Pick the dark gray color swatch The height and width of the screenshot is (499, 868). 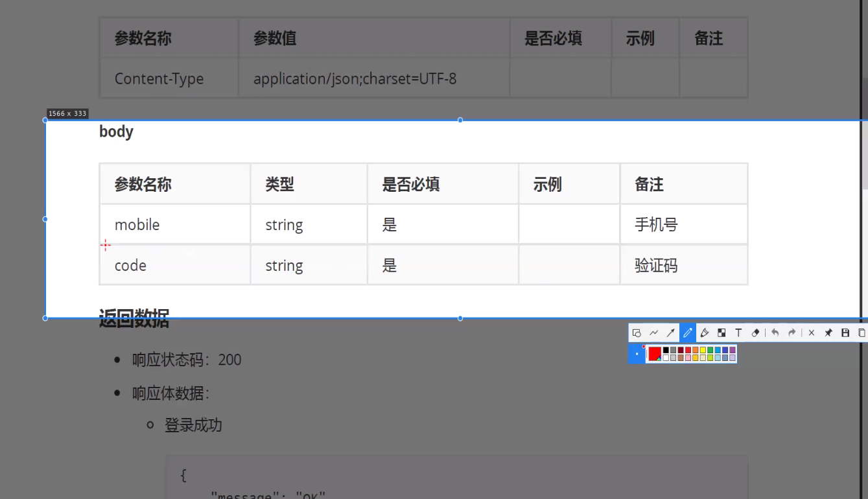pyautogui.click(x=674, y=350)
